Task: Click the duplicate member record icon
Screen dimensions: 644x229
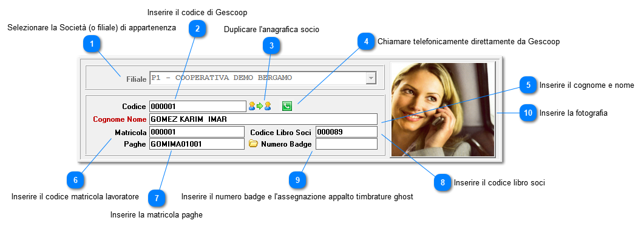Action: [x=260, y=106]
